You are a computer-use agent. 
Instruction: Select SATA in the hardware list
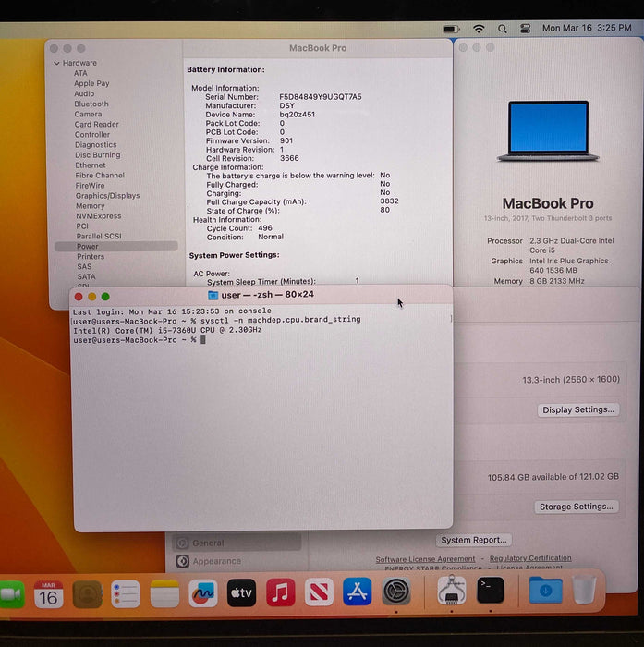tap(86, 277)
